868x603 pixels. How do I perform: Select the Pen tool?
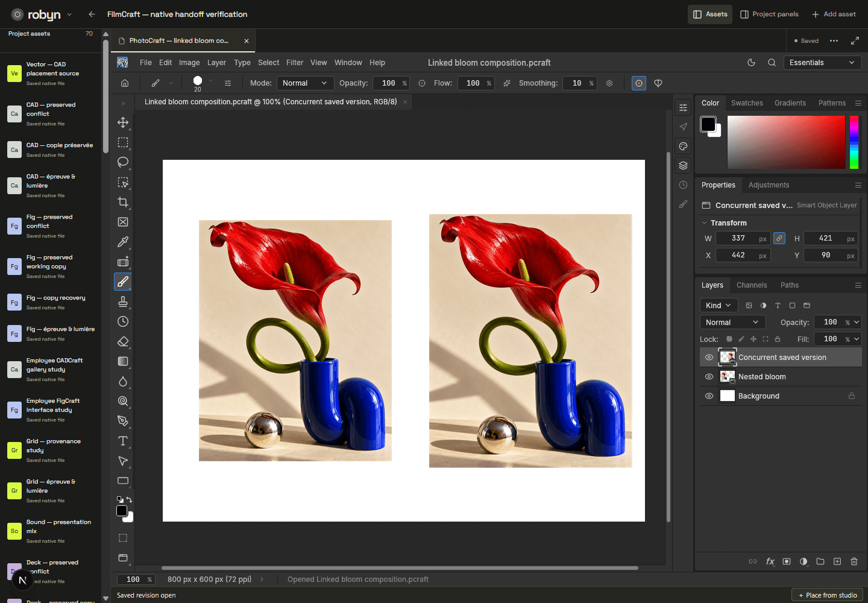coord(123,421)
